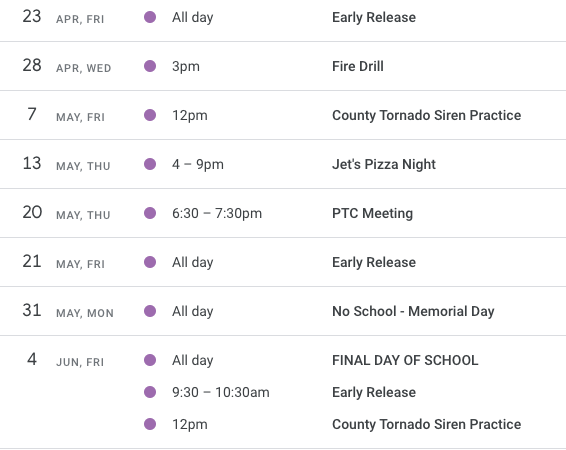Click the purple dot beside Jet's Pizza Night
The width and height of the screenshot is (566, 450).
pos(150,164)
